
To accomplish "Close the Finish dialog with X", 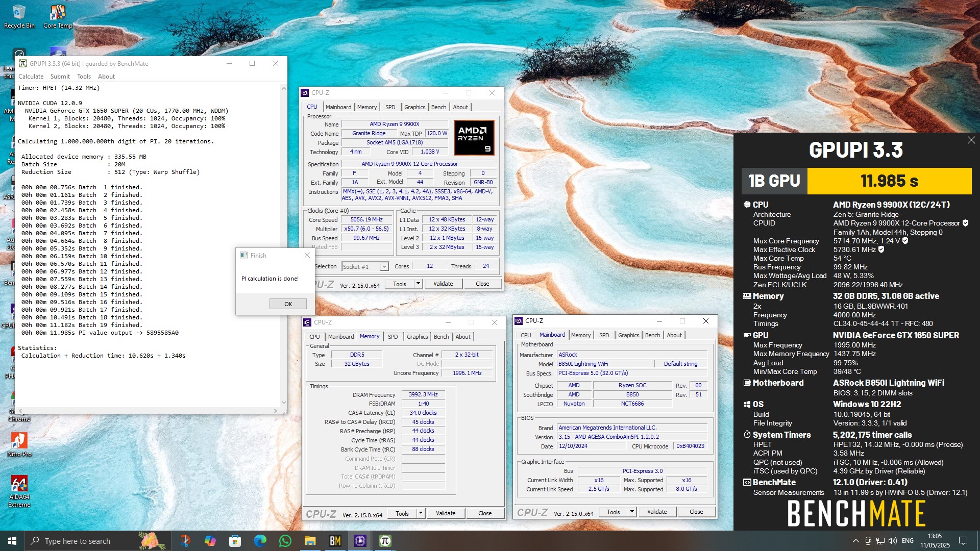I will pyautogui.click(x=307, y=255).
